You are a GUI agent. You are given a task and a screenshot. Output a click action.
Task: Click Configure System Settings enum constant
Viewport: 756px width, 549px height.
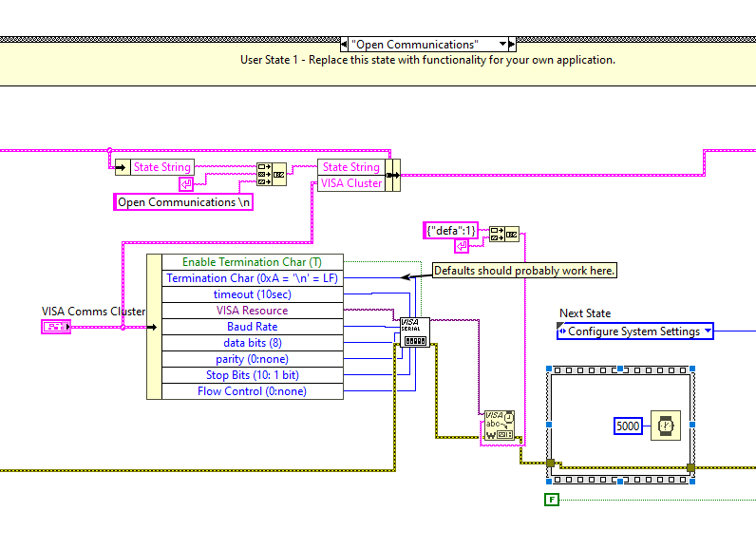(x=635, y=331)
